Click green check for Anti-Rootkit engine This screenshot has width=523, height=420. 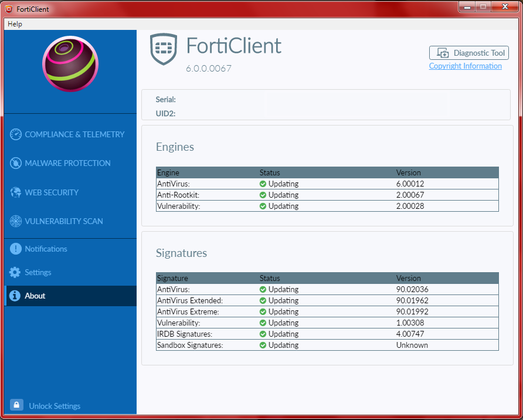pyautogui.click(x=263, y=195)
